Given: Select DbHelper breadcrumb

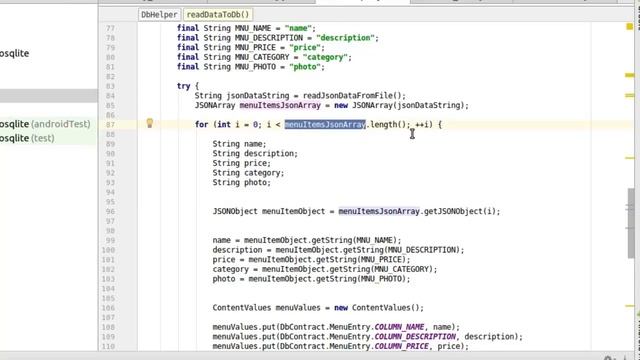Looking at the screenshot, I should (x=159, y=15).
